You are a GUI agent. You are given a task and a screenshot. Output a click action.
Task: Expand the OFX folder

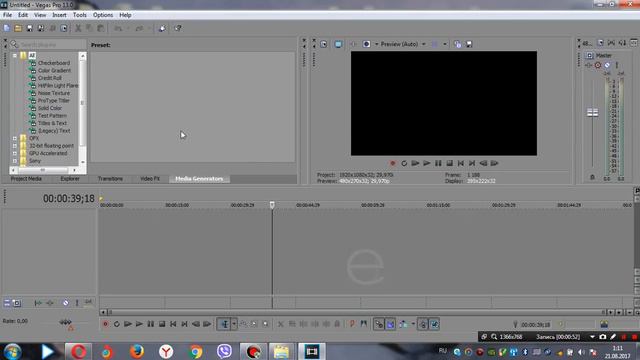coord(15,138)
